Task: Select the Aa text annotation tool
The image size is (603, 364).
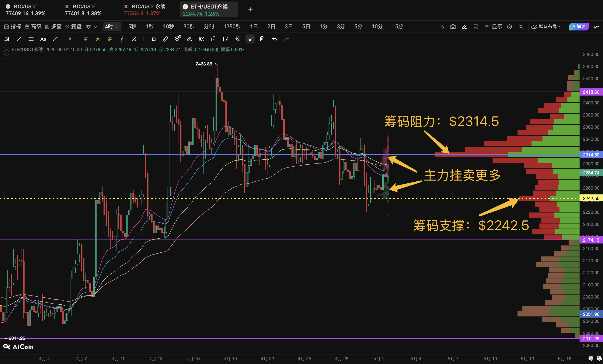Action: pyautogui.click(x=43, y=39)
